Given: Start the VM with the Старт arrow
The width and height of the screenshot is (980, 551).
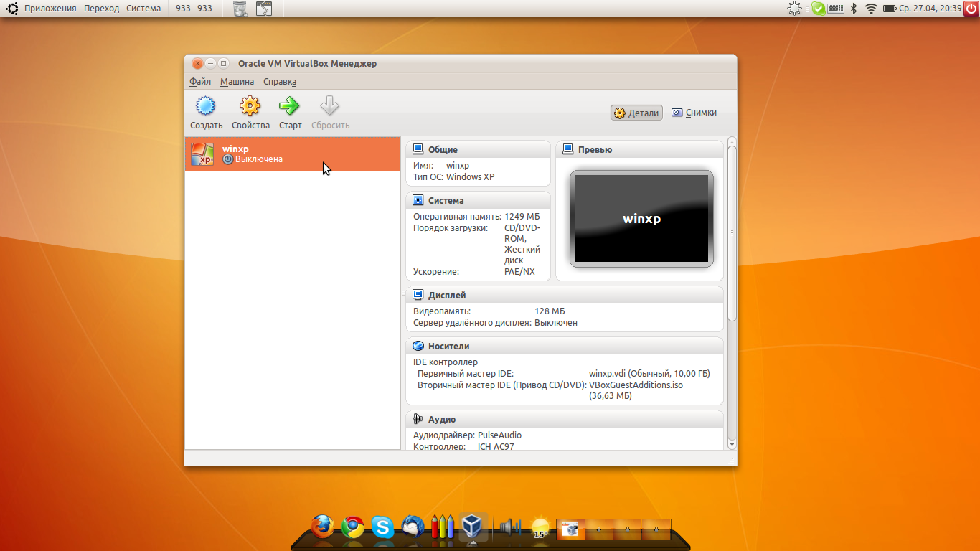Looking at the screenshot, I should pos(290,106).
